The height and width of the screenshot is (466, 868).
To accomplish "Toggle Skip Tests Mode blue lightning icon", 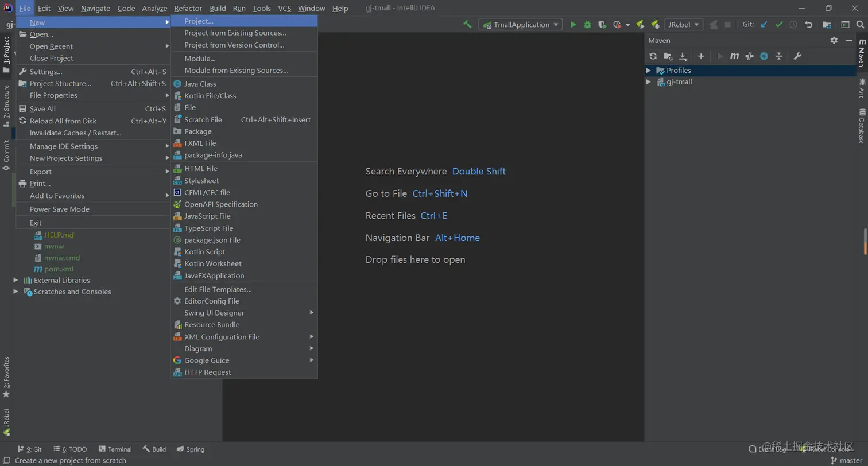I will 764,56.
